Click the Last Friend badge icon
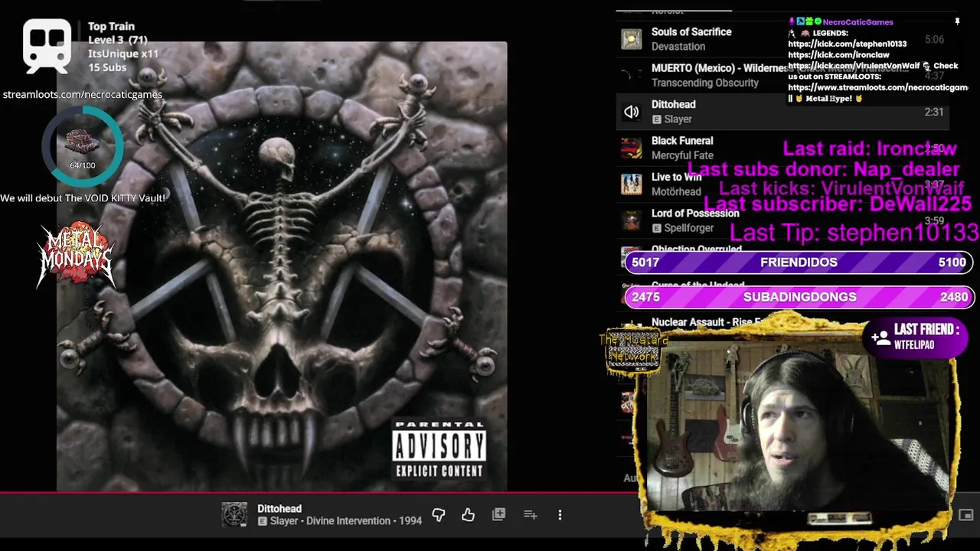This screenshot has width=980, height=551. 880,337
